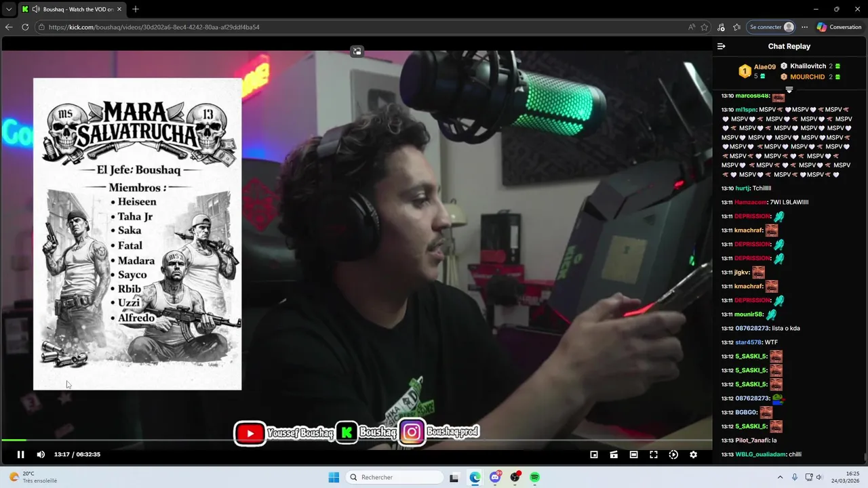Click the pop-out icon above the video
The height and width of the screenshot is (488, 868).
point(357,52)
